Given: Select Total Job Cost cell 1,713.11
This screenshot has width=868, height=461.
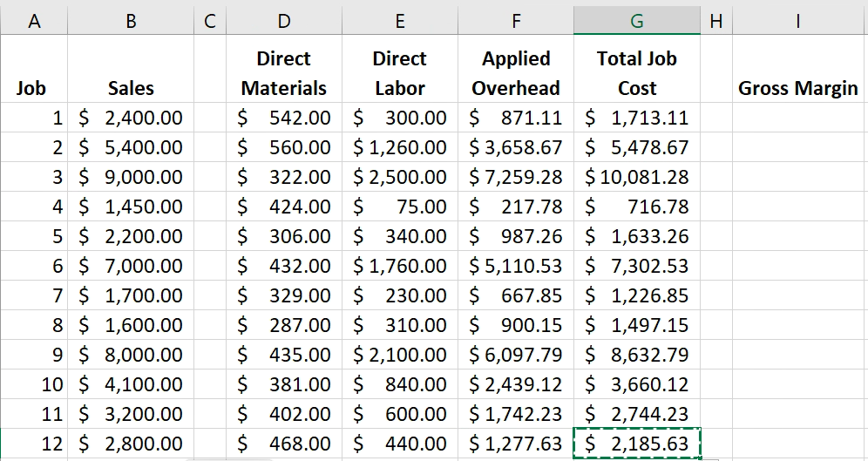Looking at the screenshot, I should point(637,118).
